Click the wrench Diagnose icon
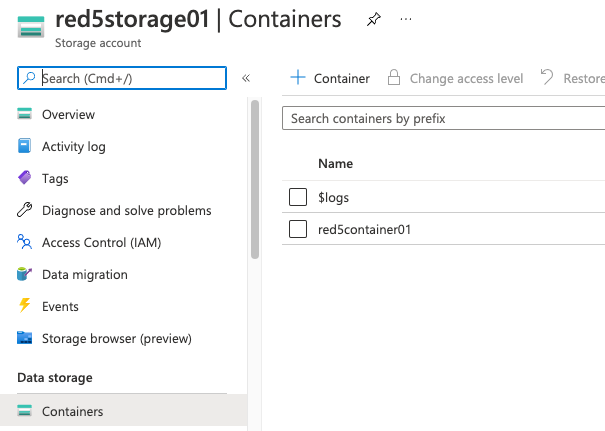The image size is (605, 431). coord(25,210)
